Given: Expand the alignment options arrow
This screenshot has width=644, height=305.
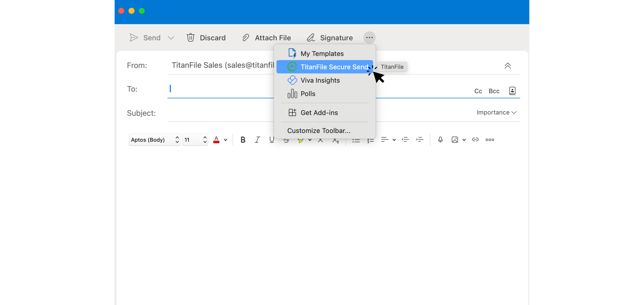Looking at the screenshot, I should click(394, 140).
